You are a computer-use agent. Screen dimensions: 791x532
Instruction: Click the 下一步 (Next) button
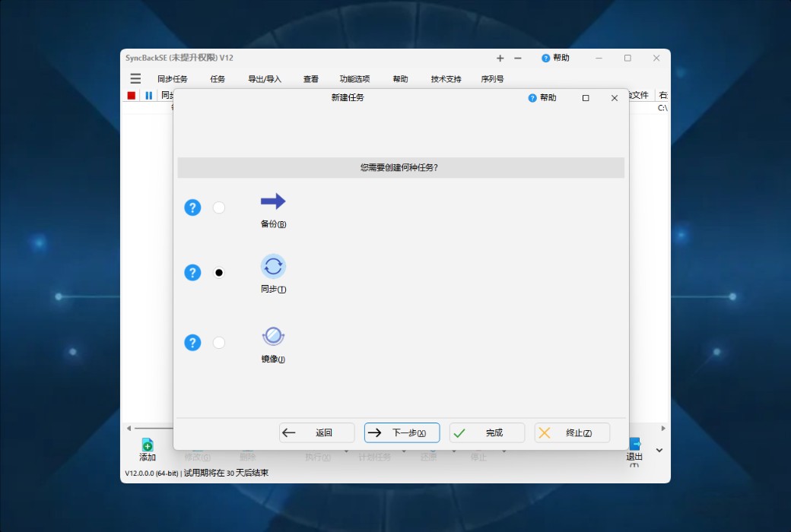coord(402,432)
